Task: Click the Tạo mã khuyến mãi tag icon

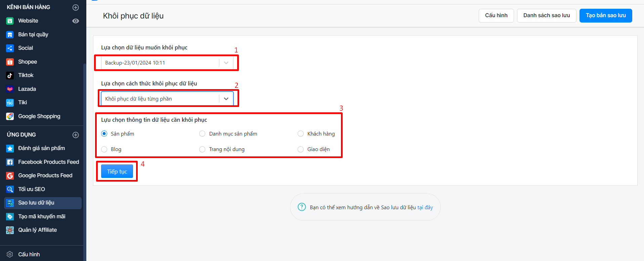Action: tap(10, 217)
